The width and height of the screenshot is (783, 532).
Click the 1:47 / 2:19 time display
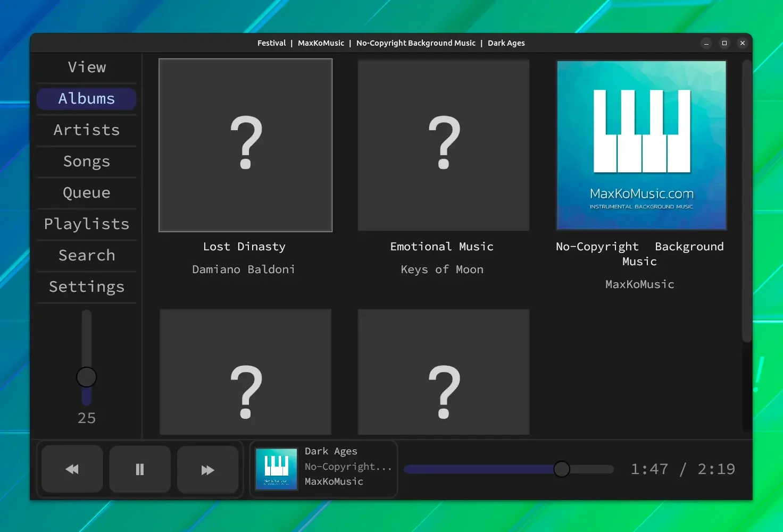click(x=683, y=469)
